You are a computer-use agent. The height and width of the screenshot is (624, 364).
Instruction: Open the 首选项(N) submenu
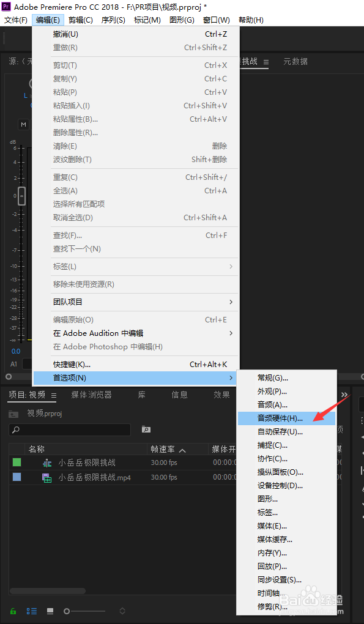pos(136,377)
